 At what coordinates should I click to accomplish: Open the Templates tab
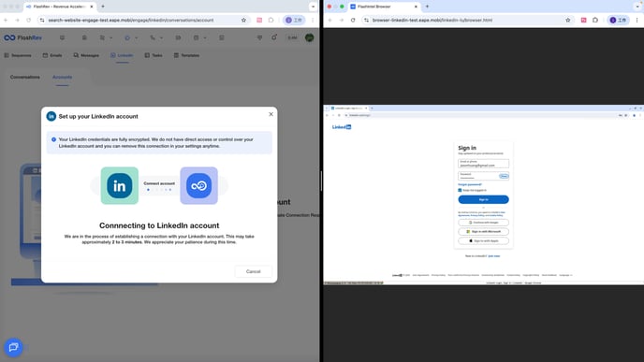coord(186,55)
